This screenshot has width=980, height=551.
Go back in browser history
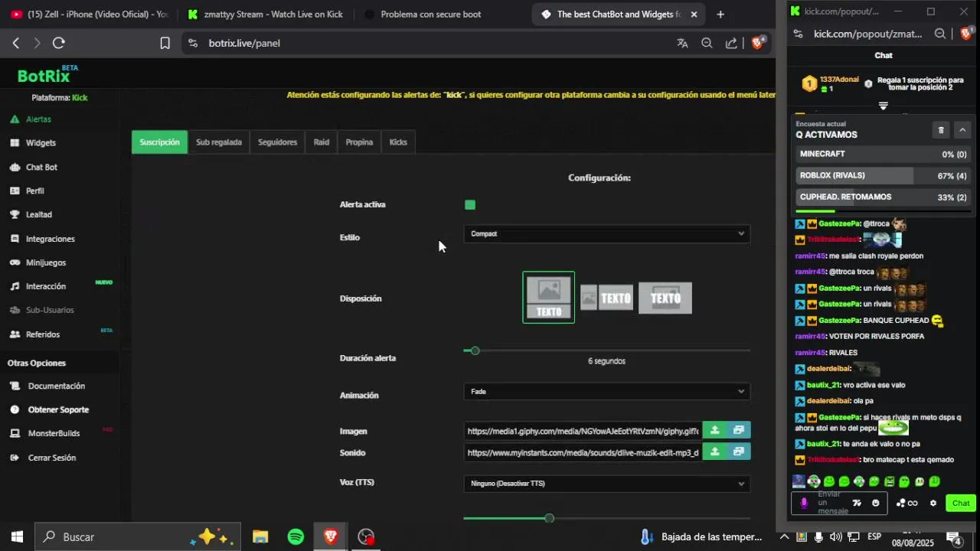15,44
